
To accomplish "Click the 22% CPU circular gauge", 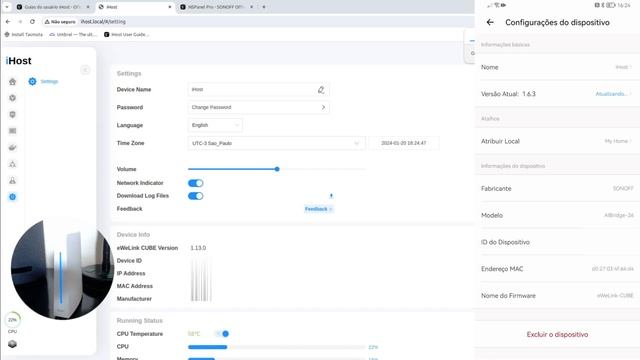I will click(13, 320).
